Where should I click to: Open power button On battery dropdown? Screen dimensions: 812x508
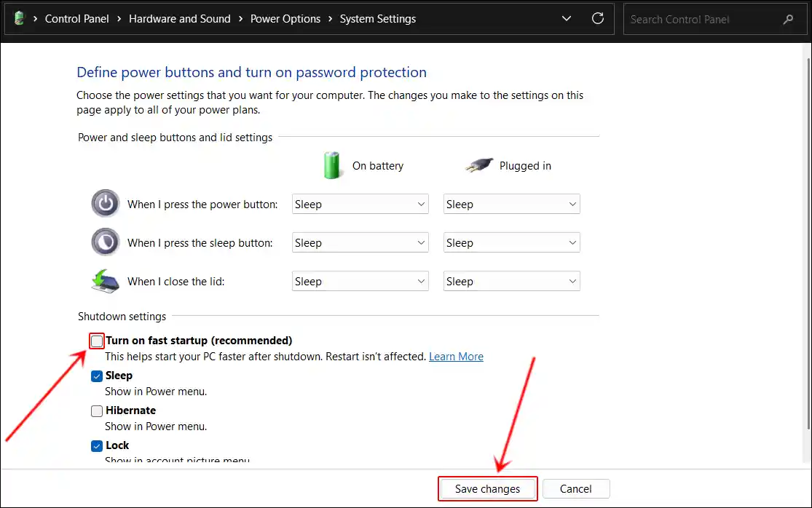point(360,204)
